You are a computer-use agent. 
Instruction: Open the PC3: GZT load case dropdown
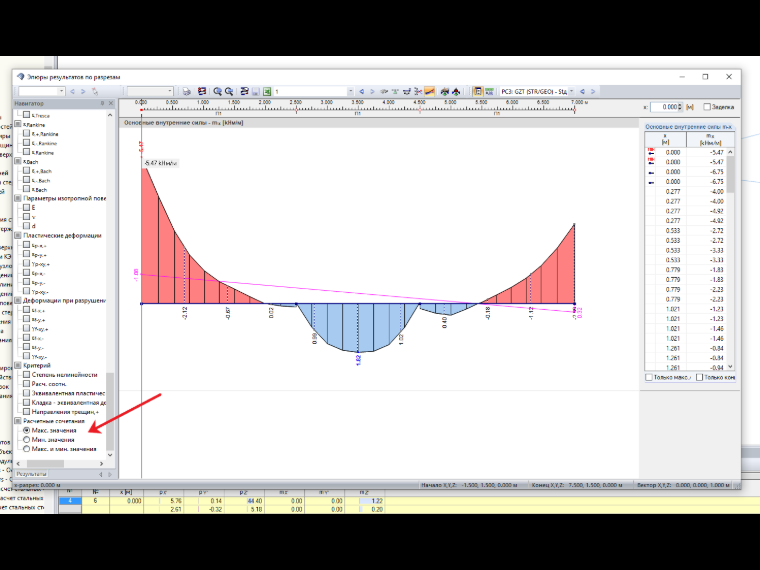[571, 92]
